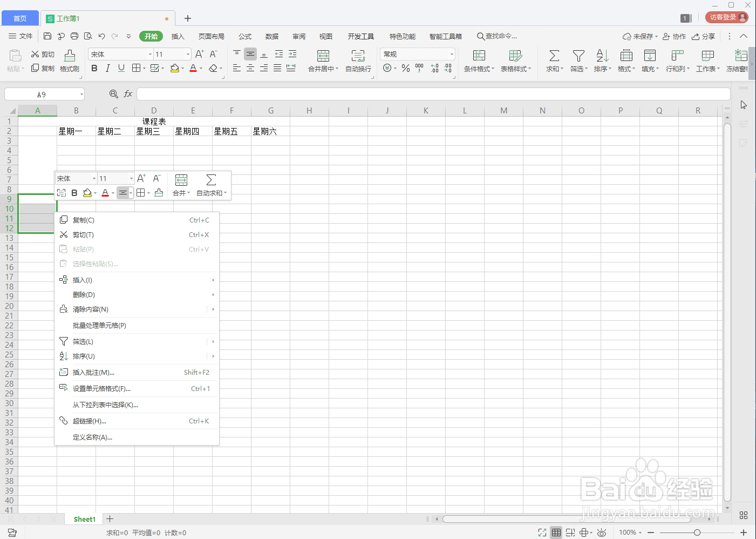Viewport: 756px width, 539px height.
Task: Open the Name Box dropdown arrow
Action: 81,95
